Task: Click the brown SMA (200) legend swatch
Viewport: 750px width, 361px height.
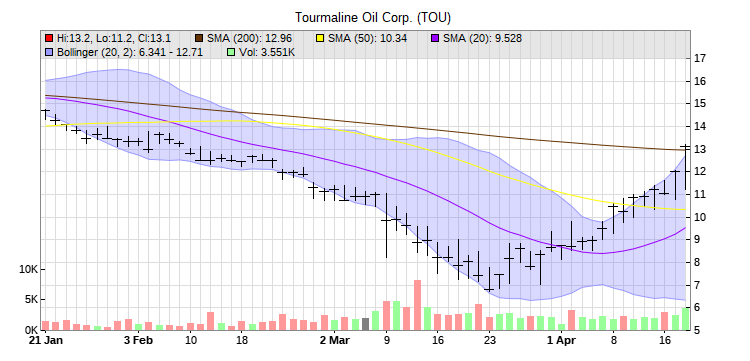Action: click(199, 38)
